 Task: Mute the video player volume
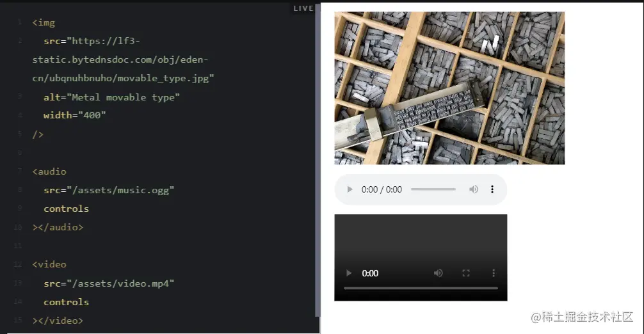pos(439,273)
